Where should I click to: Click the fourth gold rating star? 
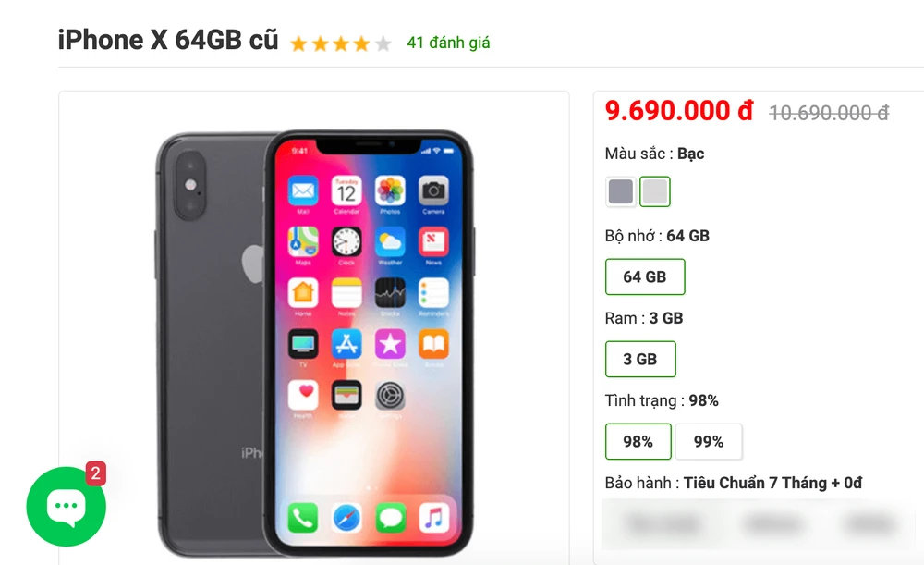[x=362, y=43]
